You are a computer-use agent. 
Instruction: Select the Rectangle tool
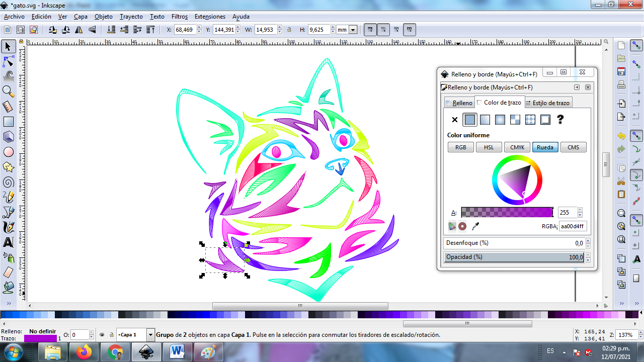coord(8,122)
